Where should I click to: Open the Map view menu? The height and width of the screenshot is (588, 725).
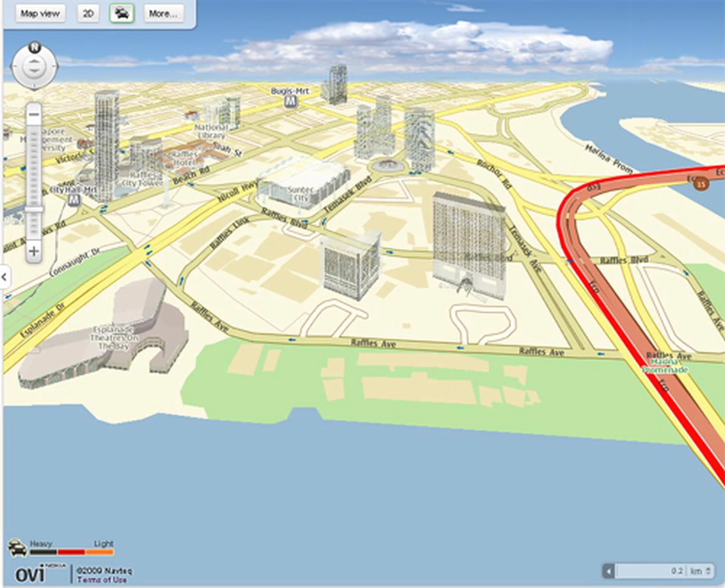(40, 13)
